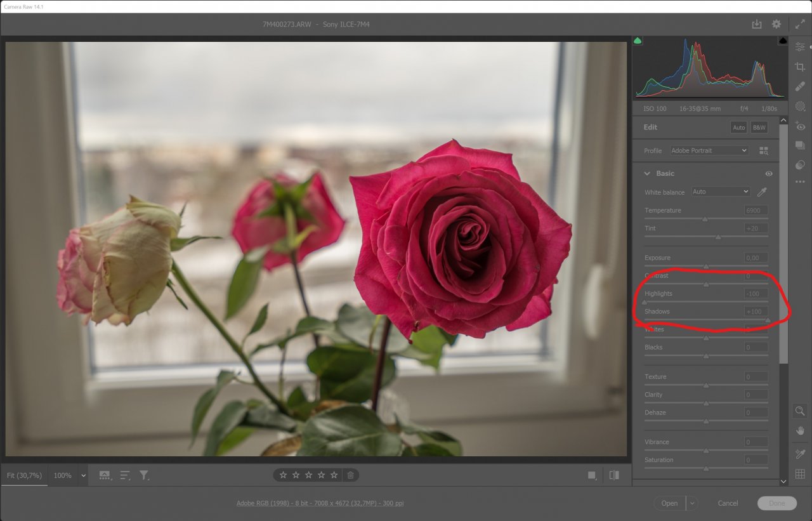Open the sort order icon
812x521 pixels.
[x=125, y=475]
